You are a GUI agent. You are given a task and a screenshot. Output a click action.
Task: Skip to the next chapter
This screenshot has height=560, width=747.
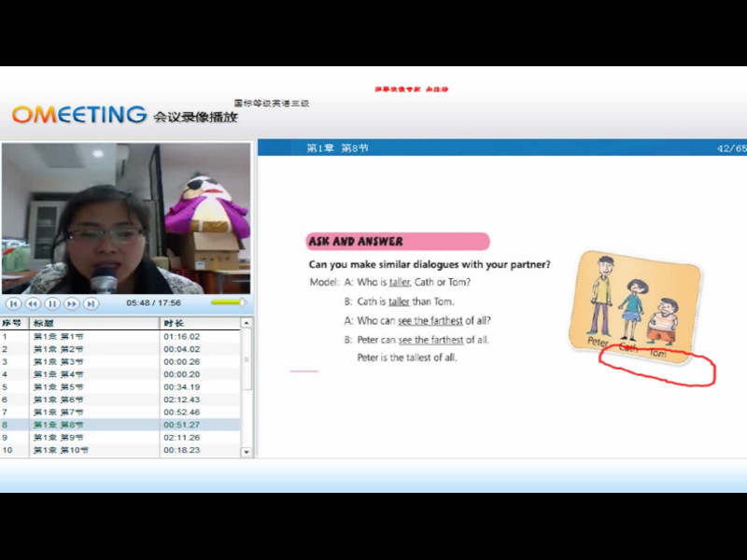[x=91, y=303]
